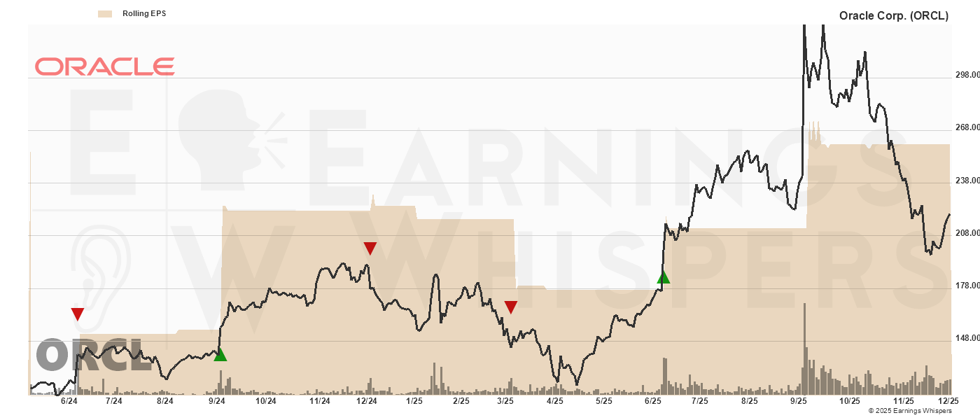Screen dimensions: 980x420
Task: Click the 238.00 price axis label
Action: tap(967, 181)
